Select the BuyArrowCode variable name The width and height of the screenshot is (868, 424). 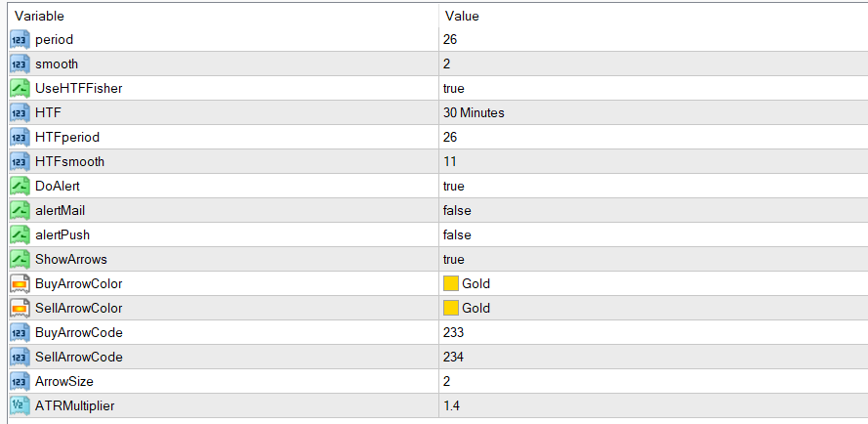78,333
